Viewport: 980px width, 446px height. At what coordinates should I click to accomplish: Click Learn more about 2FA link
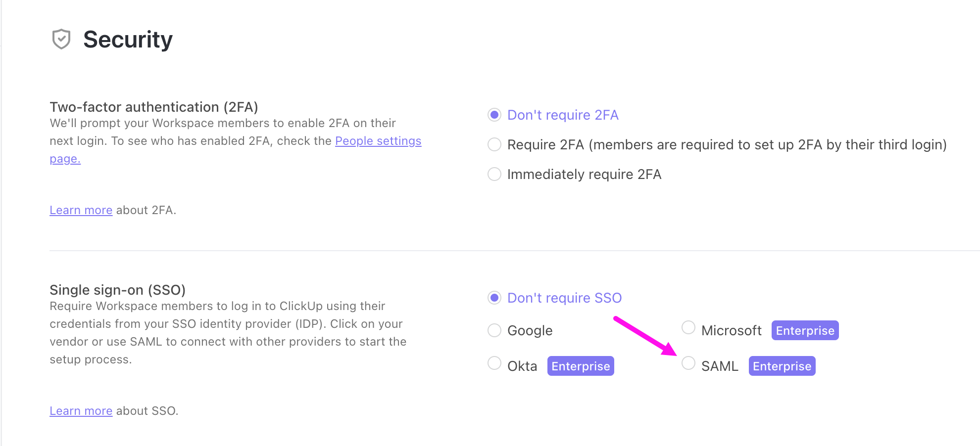(x=81, y=211)
